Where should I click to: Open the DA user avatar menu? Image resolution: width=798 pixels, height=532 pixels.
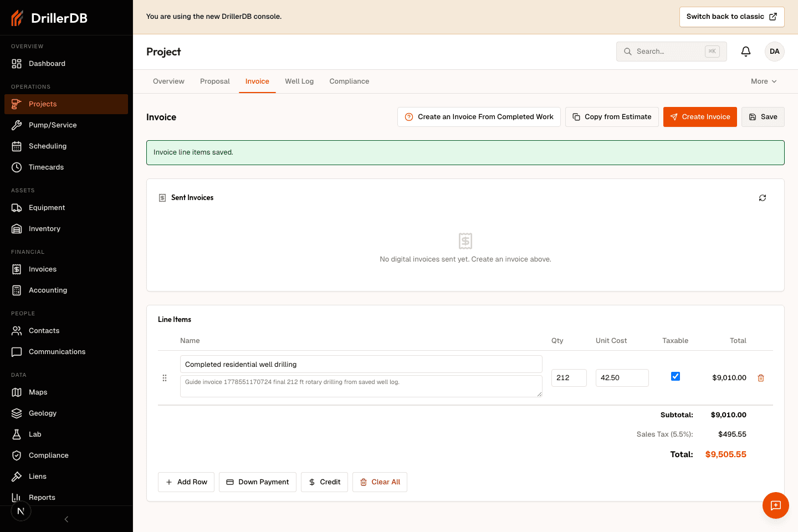[x=775, y=52]
